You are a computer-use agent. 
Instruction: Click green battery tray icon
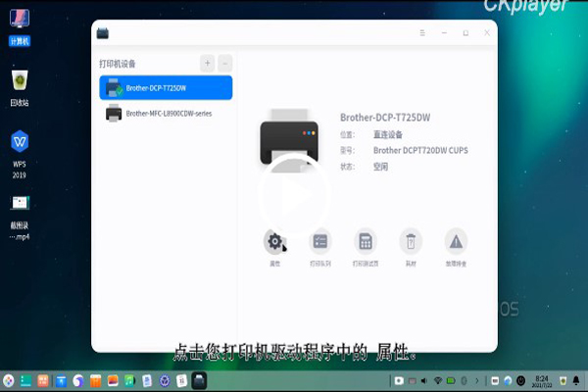coord(451,381)
